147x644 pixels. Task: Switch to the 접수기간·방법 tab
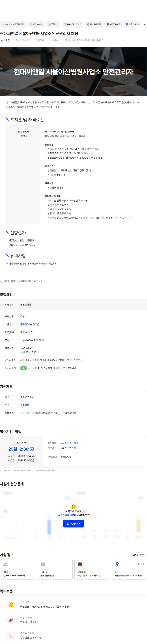23,40
